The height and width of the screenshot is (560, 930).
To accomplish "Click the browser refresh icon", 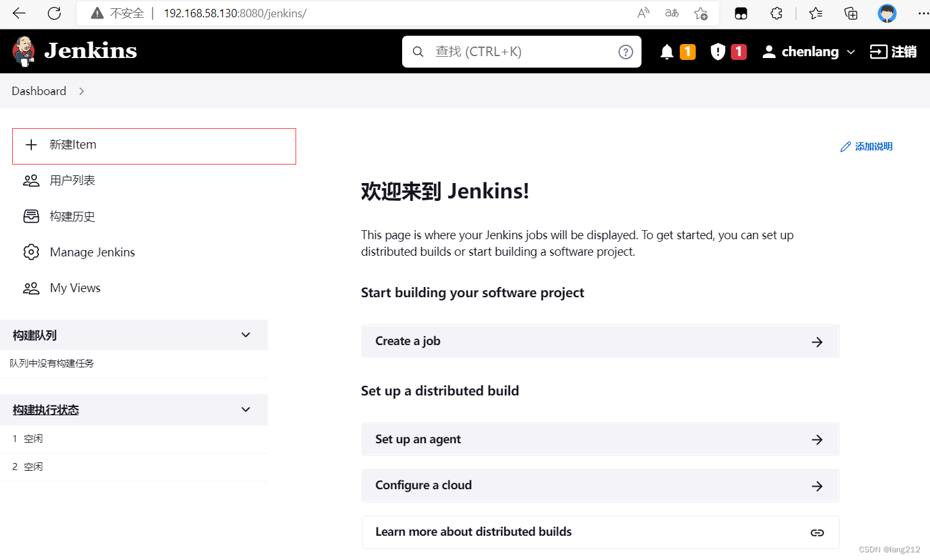I will 54,13.
